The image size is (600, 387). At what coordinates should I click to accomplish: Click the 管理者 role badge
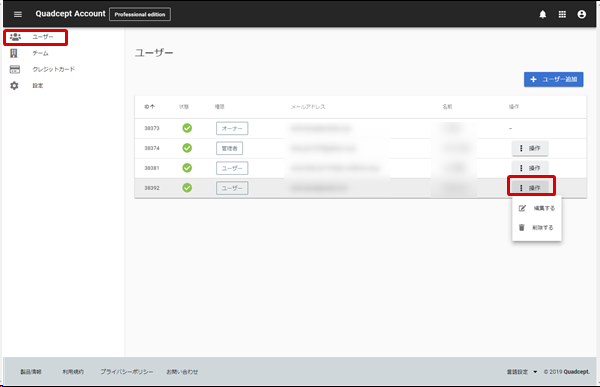click(229, 149)
